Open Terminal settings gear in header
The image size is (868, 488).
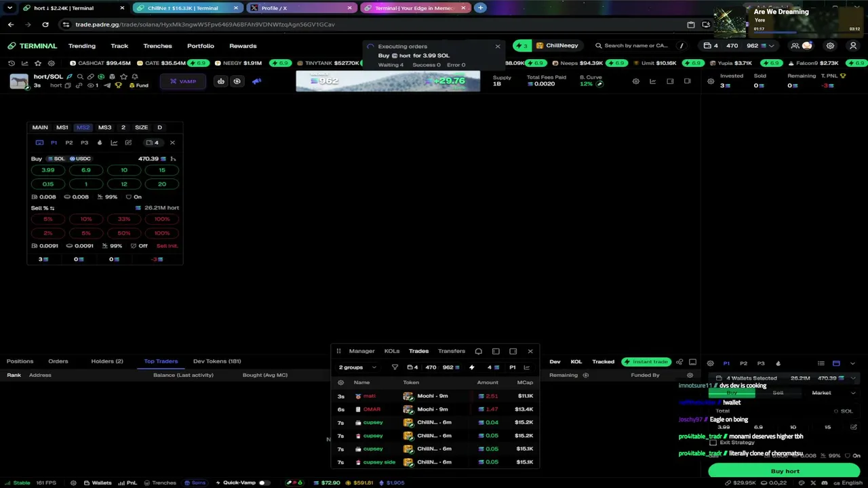coord(830,46)
